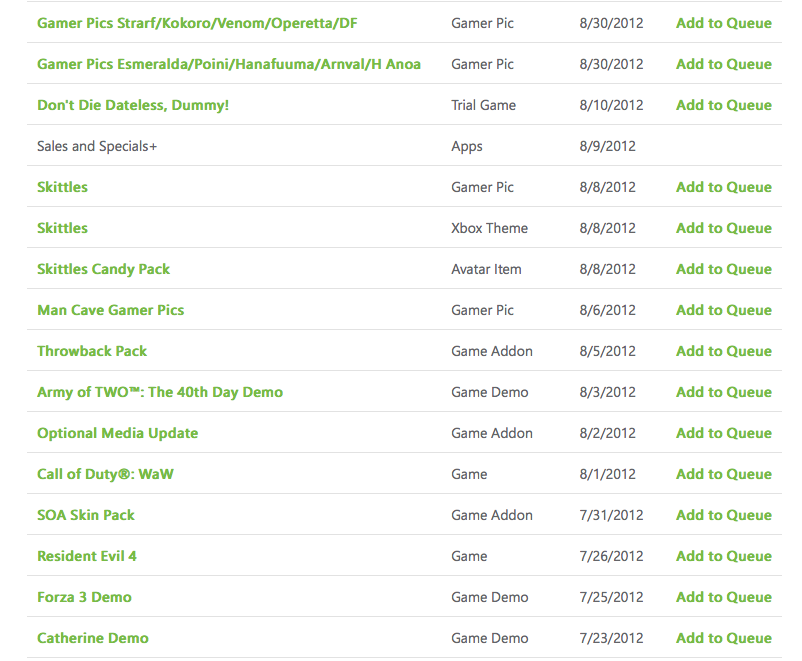Add Forza 3 Demo to queue

[x=724, y=597]
